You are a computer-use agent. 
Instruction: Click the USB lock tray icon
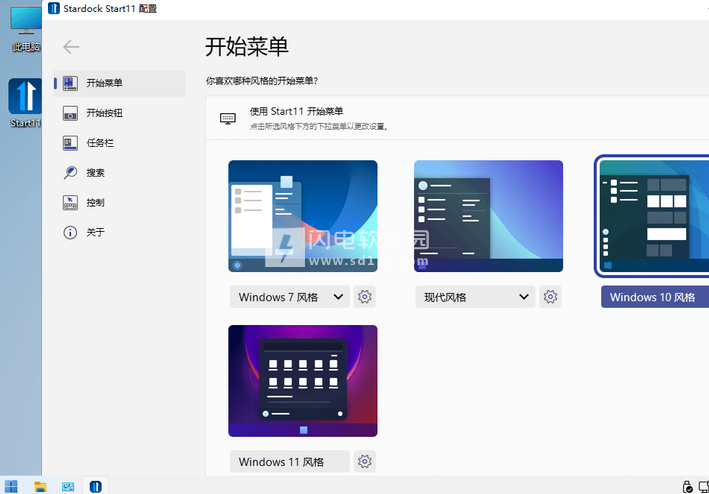(x=687, y=487)
